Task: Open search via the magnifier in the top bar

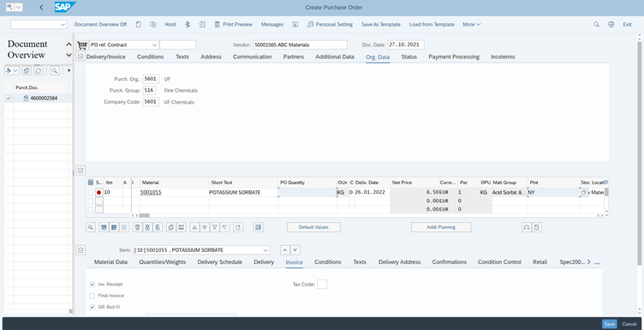Action: 596,24
